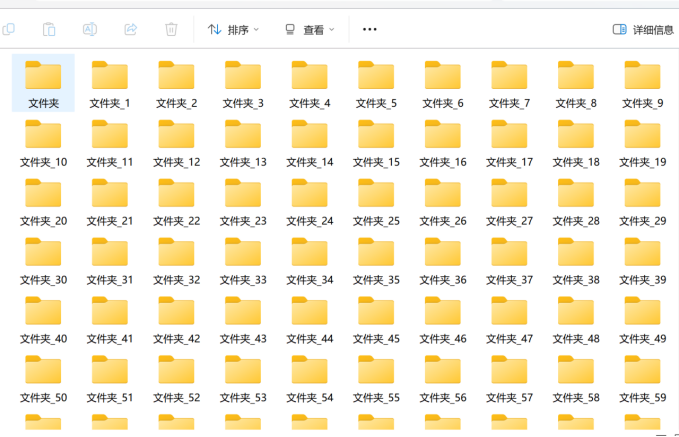Click the 文件夹_31 name label
The height and width of the screenshot is (437, 679).
pyautogui.click(x=110, y=280)
